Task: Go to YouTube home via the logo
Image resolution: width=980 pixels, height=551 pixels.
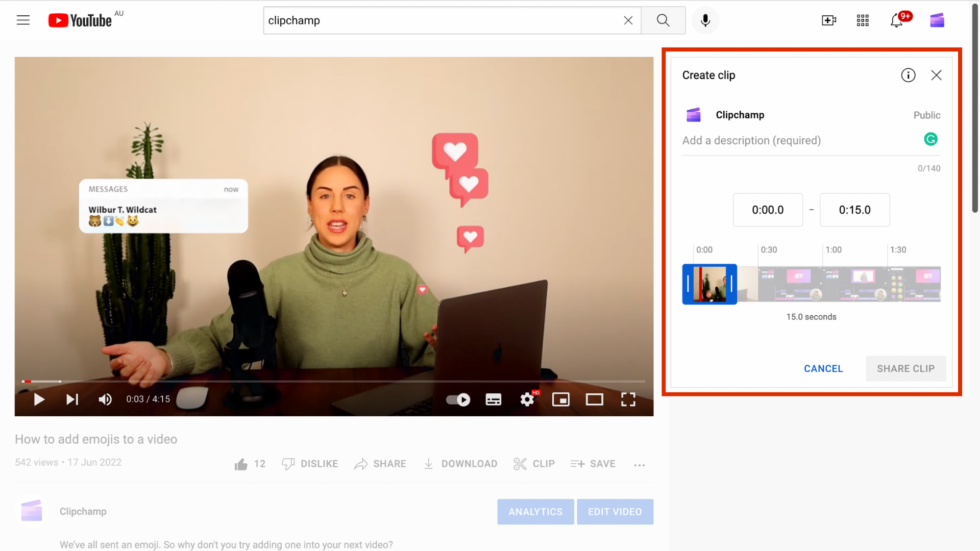Action: 80,20
